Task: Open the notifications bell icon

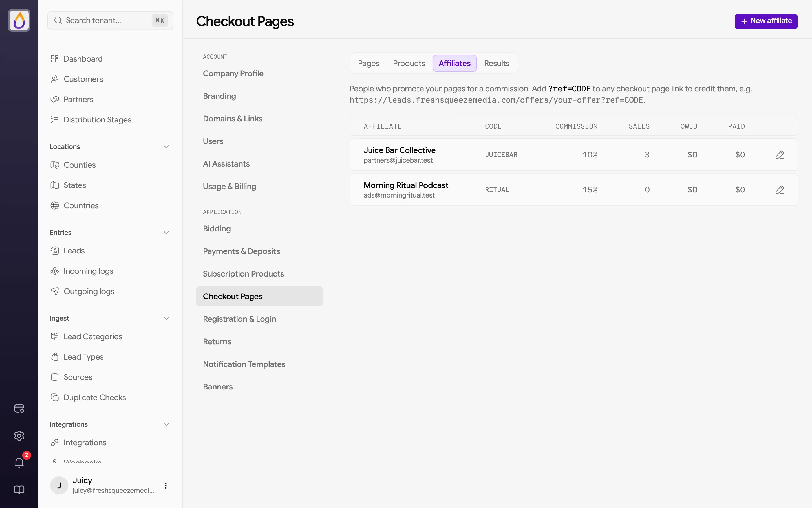Action: point(19,463)
